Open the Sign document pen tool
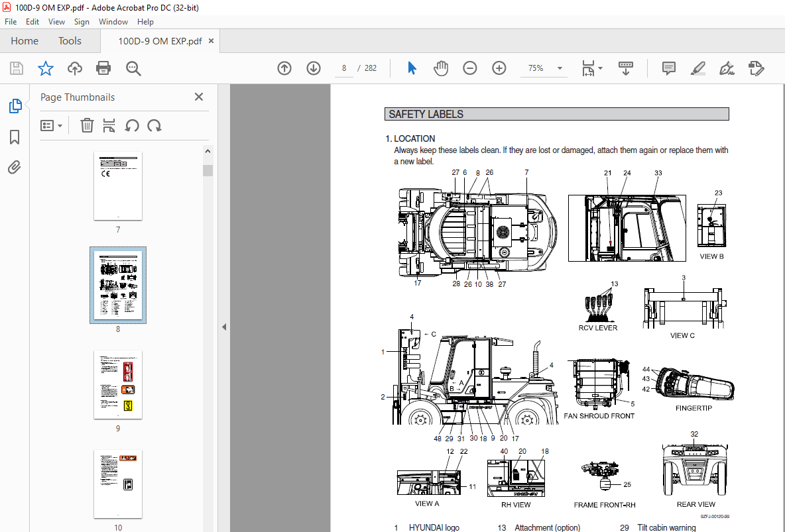 click(727, 68)
